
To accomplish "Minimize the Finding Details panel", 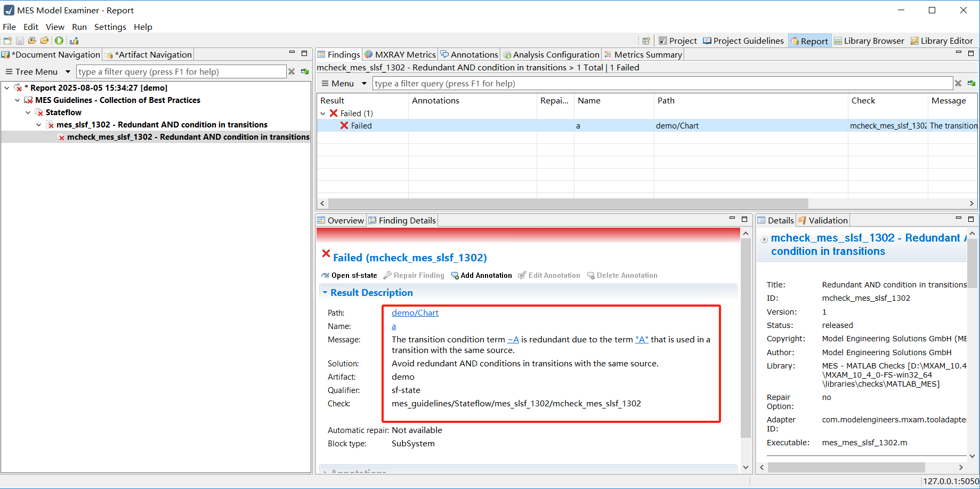I will click(732, 219).
